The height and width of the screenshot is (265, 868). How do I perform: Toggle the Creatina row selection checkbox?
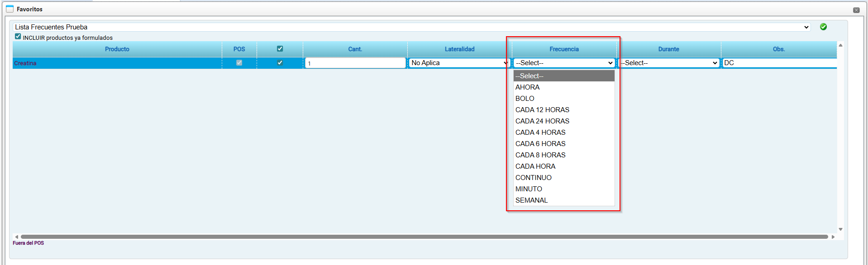(x=280, y=63)
